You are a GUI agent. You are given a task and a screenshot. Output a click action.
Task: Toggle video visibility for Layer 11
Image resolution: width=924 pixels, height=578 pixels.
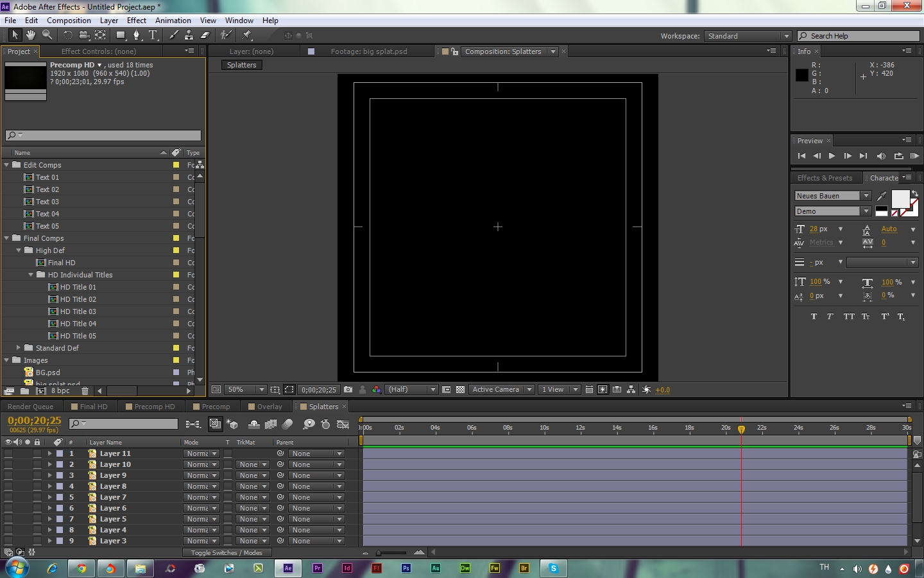coord(8,453)
